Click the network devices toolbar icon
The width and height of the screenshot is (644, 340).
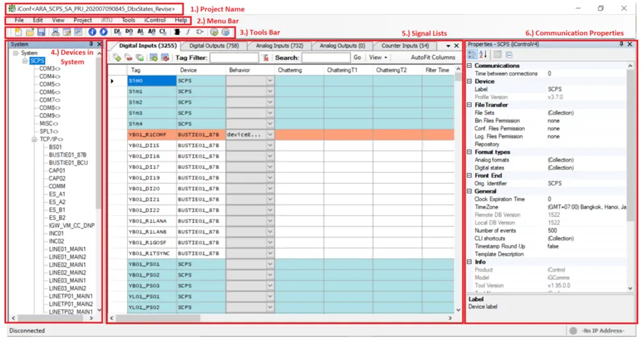55,32
